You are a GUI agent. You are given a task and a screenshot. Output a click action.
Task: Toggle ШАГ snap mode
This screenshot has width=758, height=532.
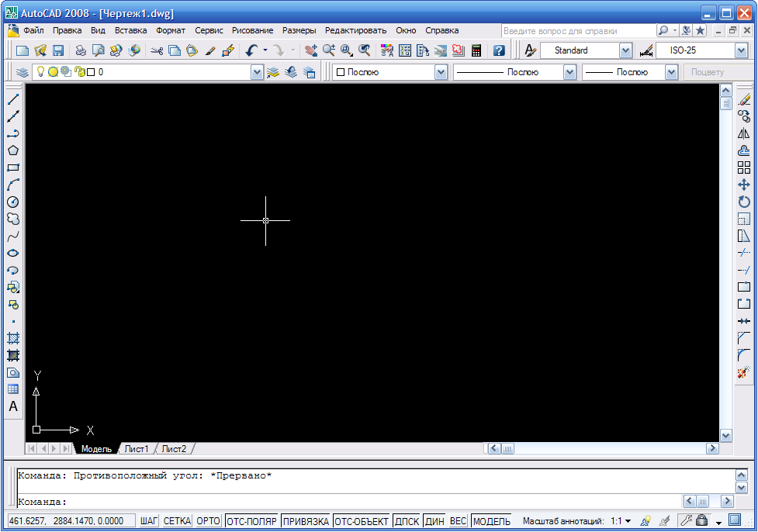pos(148,521)
